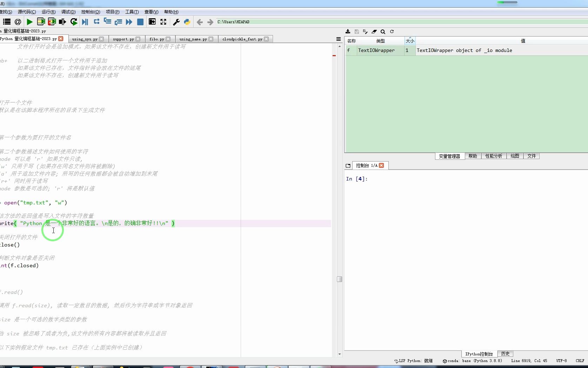Open the 运行(R) menu
This screenshot has height=368, width=588.
point(48,12)
